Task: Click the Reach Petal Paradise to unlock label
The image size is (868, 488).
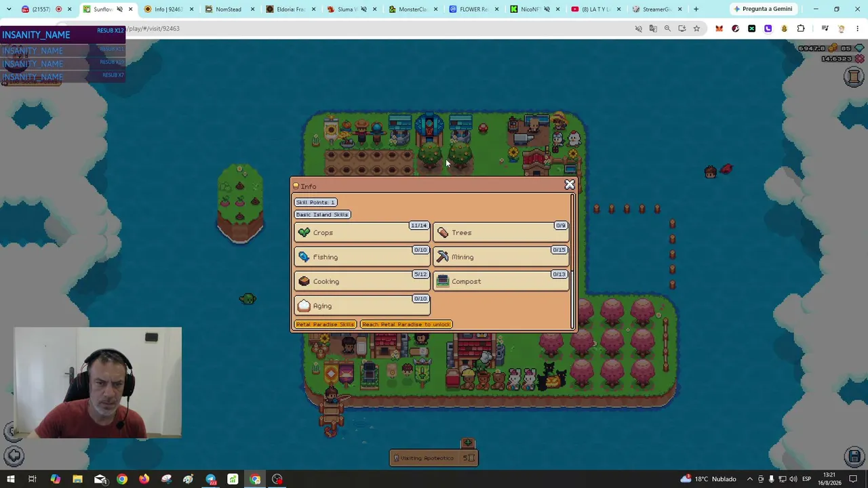Action: tap(406, 324)
